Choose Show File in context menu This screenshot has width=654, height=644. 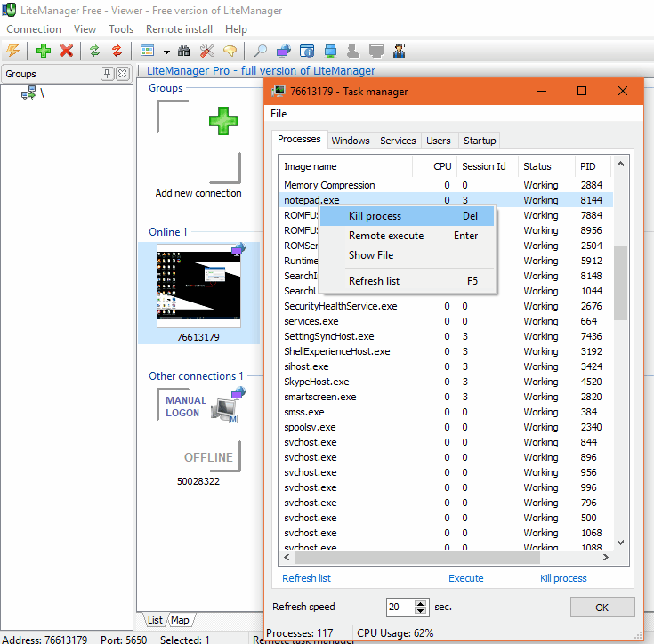[x=407, y=255]
